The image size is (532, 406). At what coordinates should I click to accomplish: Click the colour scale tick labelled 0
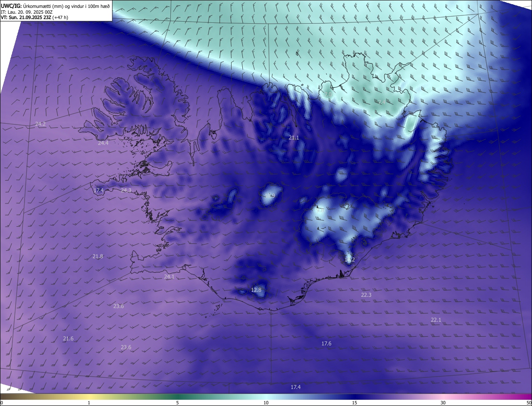click(1, 403)
